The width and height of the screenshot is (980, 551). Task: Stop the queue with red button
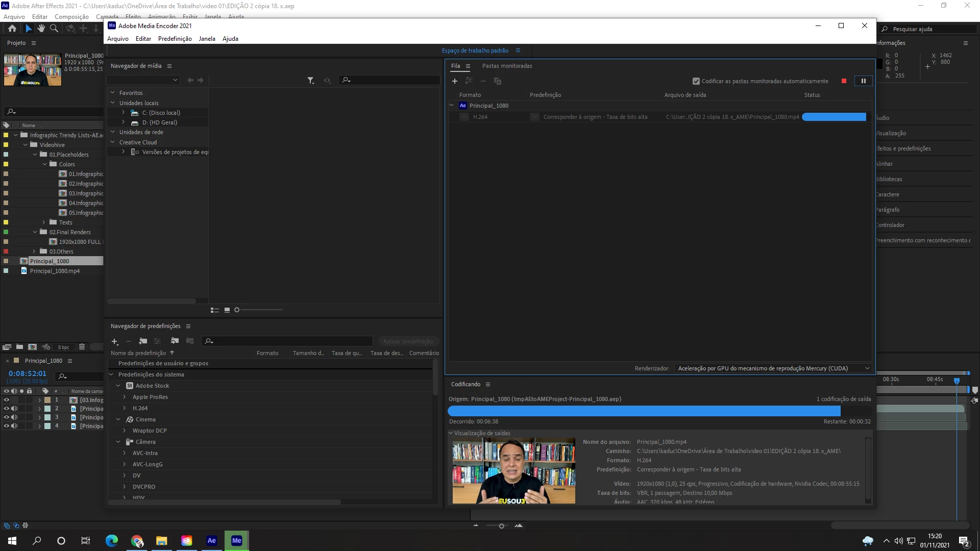(844, 81)
